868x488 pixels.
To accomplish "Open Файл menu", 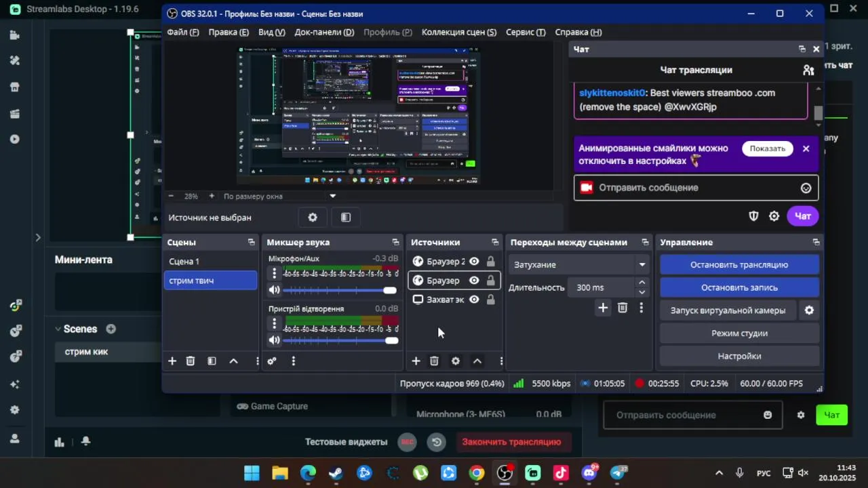I will [183, 32].
